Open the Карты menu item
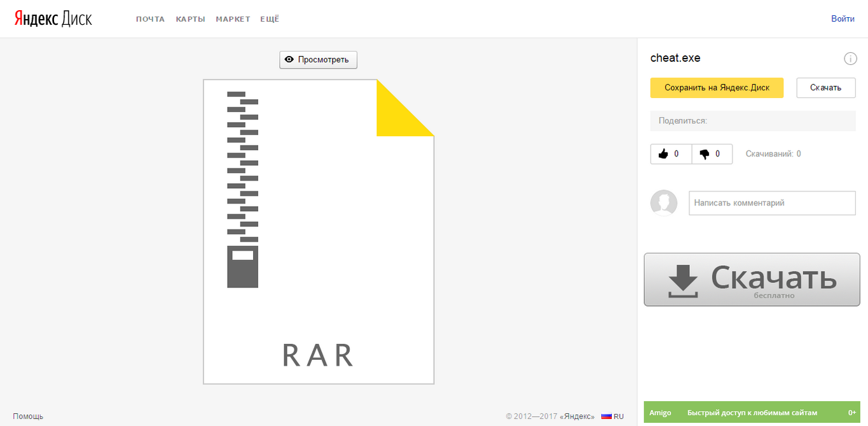Screen dimensions: 868x426 coord(190,19)
